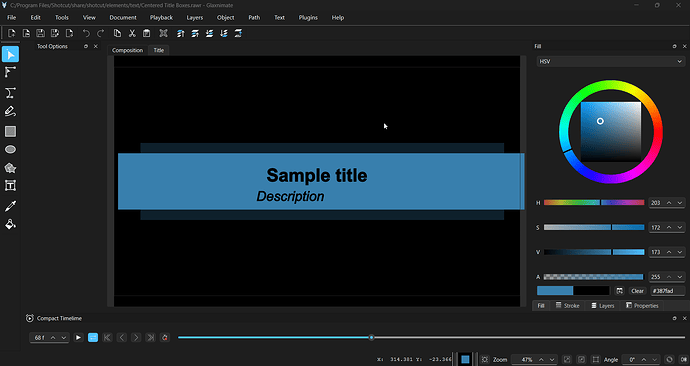Switch to the Stroke panel tab
This screenshot has height=366, width=690.
568,305
